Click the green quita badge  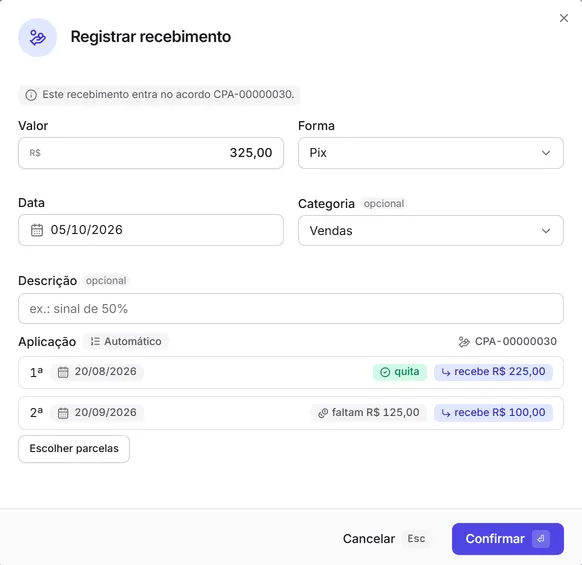pos(400,372)
